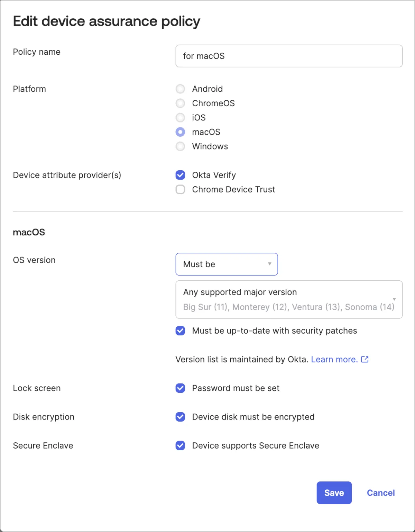Choose iOS as the platform
This screenshot has height=532, width=415.
tap(180, 118)
